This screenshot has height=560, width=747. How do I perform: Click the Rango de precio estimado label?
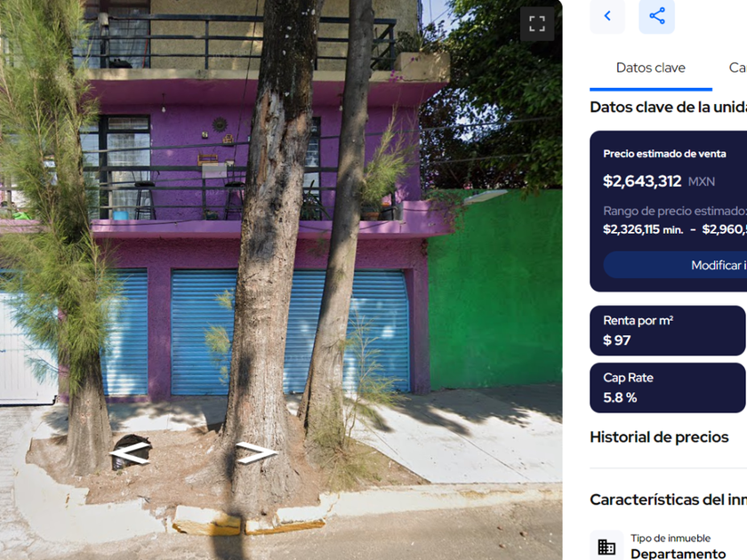(x=675, y=211)
